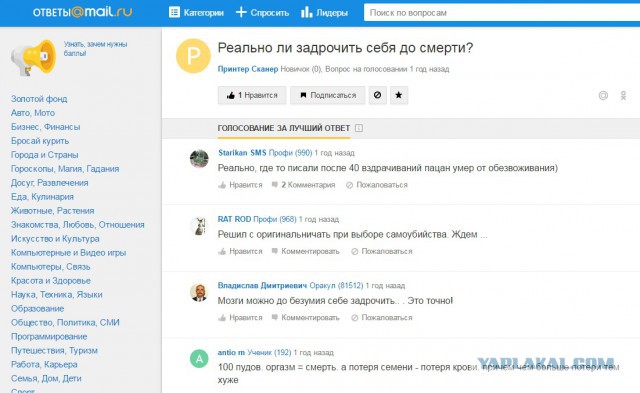Open Семья, Дом, Дети category

46,378
